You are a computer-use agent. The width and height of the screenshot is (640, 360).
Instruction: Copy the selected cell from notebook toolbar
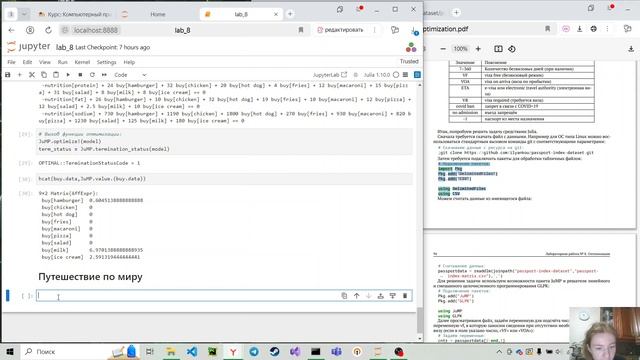[44, 75]
